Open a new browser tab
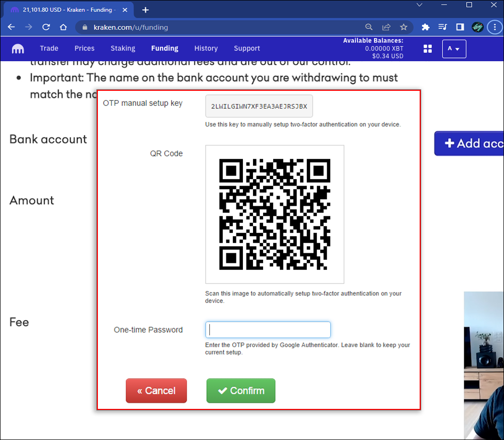504x440 pixels. pos(145,10)
